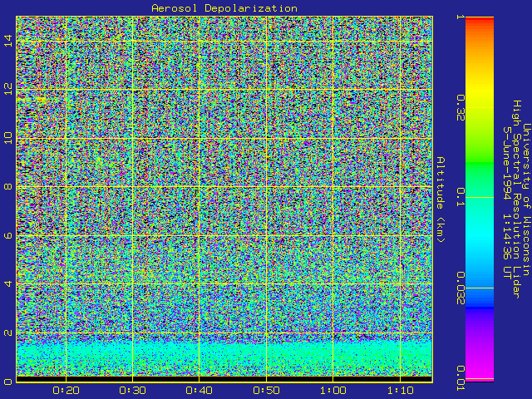Click the 1:00 time axis label

tap(332, 391)
